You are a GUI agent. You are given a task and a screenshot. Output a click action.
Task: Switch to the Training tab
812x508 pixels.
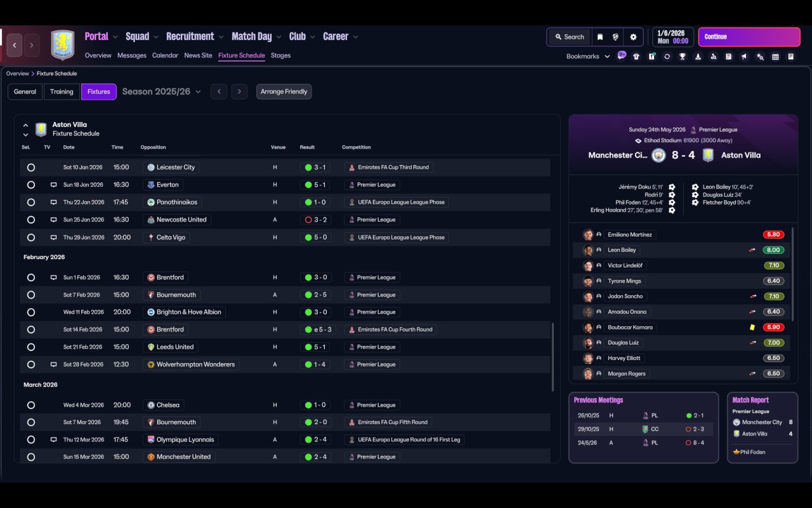click(x=62, y=91)
